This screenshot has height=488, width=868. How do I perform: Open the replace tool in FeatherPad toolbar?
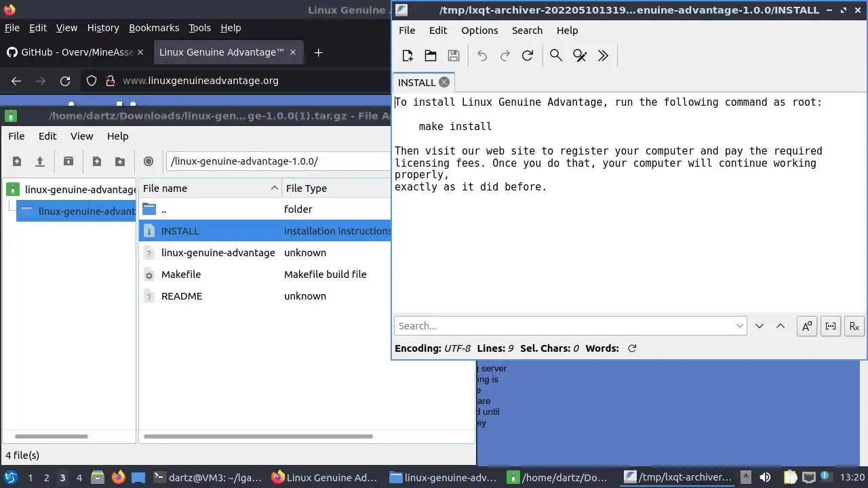[580, 56]
